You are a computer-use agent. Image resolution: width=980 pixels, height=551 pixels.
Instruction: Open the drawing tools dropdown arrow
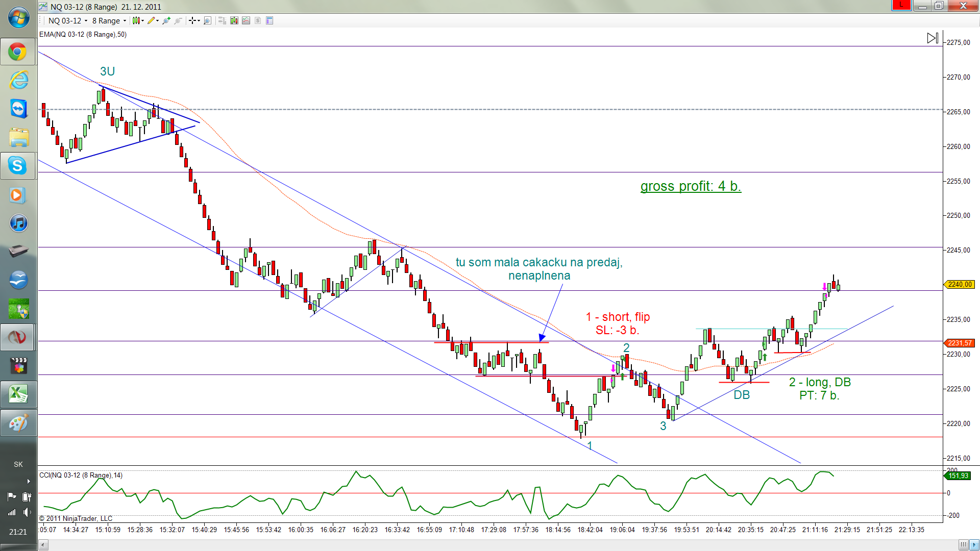pyautogui.click(x=157, y=21)
